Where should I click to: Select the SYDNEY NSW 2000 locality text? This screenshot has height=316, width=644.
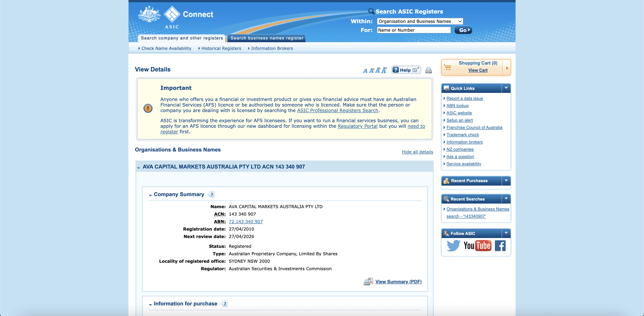point(249,261)
